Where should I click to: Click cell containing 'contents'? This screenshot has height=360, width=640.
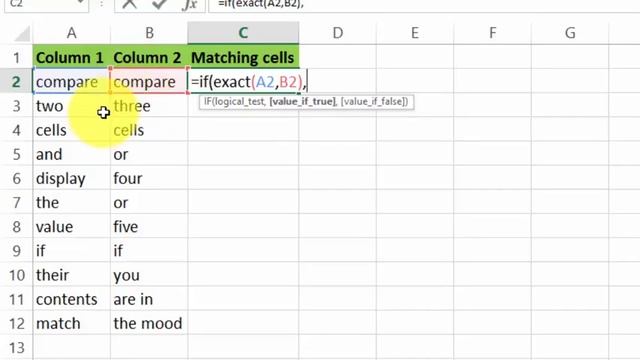[x=71, y=299]
